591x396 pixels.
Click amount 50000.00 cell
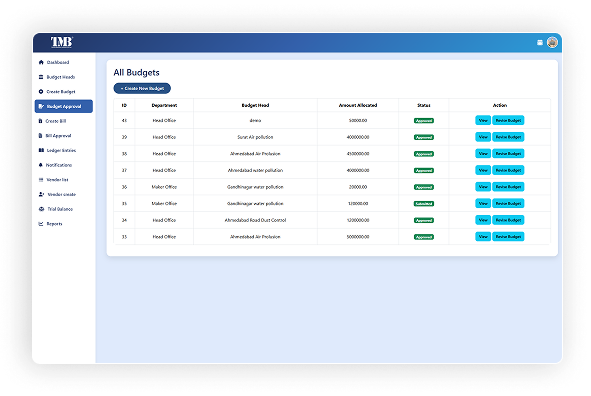coord(358,121)
